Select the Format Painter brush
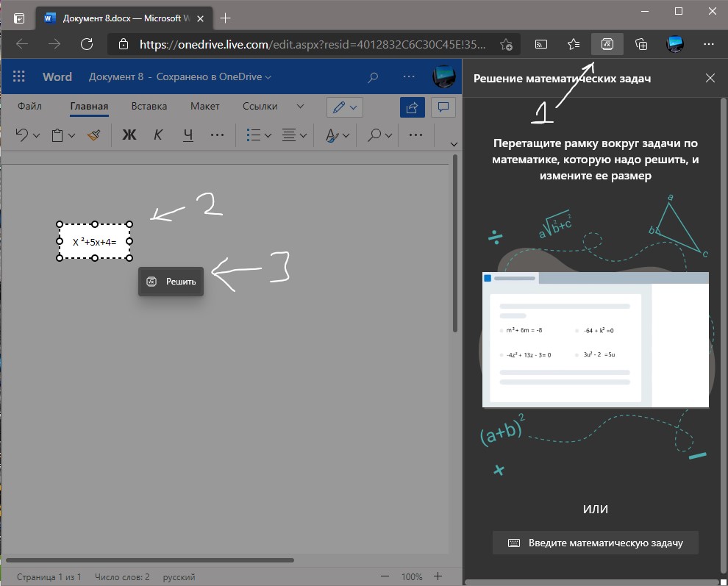This screenshot has height=586, width=728. point(94,135)
